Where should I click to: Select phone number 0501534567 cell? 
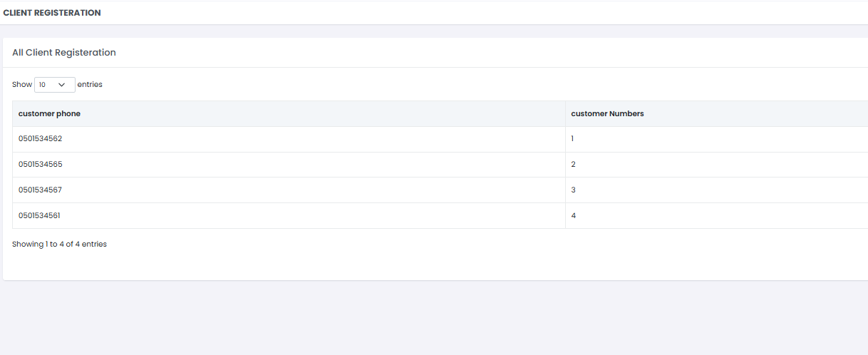40,190
